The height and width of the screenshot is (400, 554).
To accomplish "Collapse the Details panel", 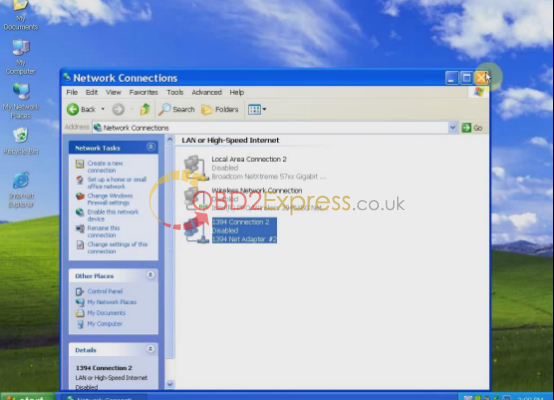I will coord(151,349).
